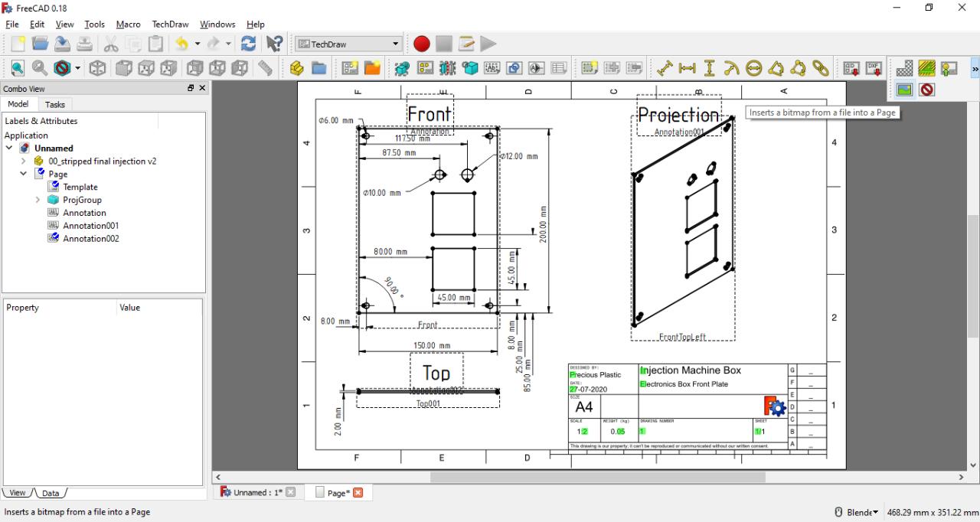This screenshot has height=522, width=980.
Task: Open the redo history dropdown arrow
Action: coord(228,44)
